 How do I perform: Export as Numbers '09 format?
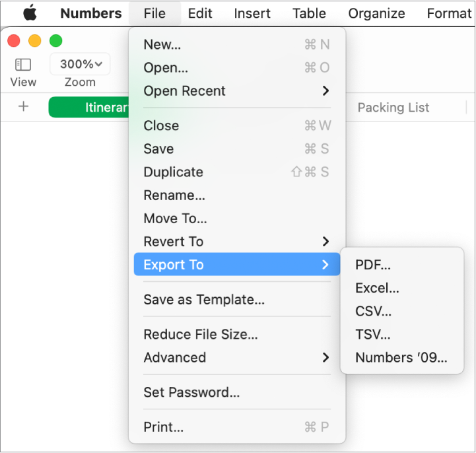401,357
